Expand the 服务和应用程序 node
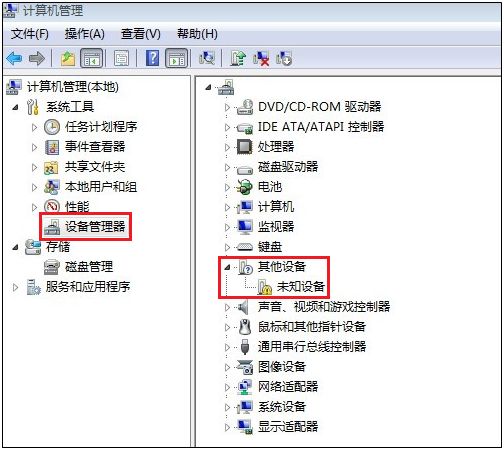The width and height of the screenshot is (504, 450). pyautogui.click(x=15, y=287)
